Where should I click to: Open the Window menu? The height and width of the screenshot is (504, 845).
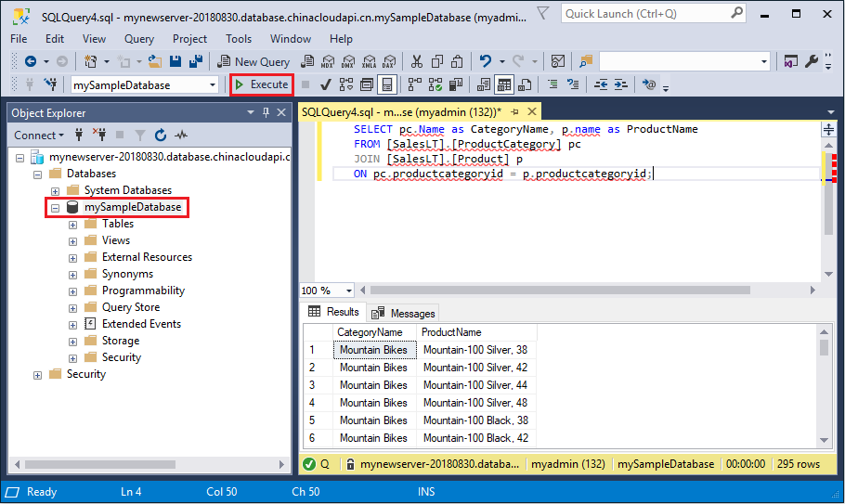(x=291, y=39)
